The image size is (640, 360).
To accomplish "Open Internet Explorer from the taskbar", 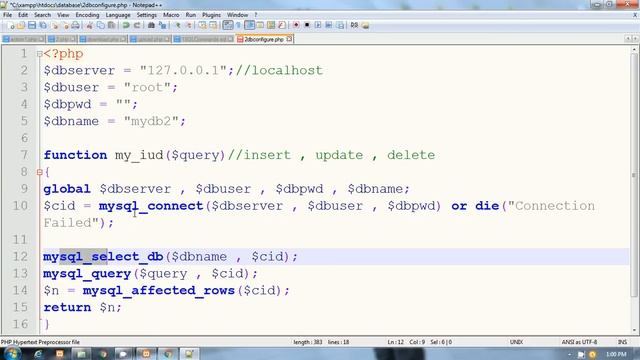I will click(38, 353).
